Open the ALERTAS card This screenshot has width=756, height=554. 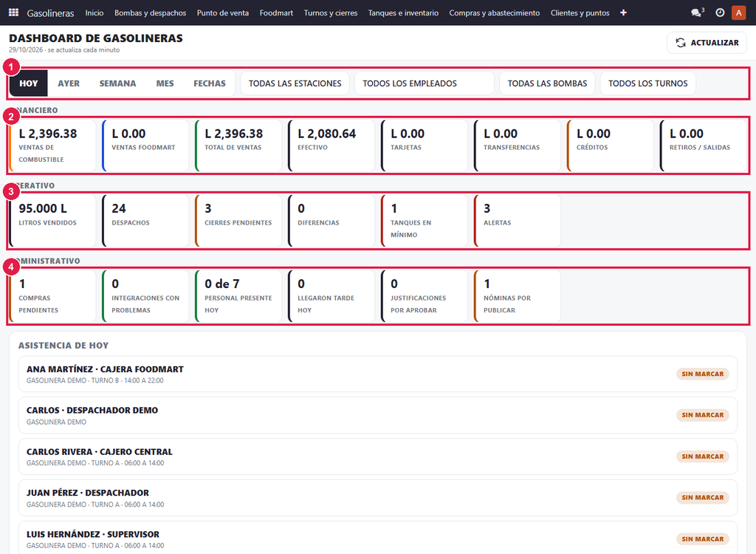(x=518, y=221)
